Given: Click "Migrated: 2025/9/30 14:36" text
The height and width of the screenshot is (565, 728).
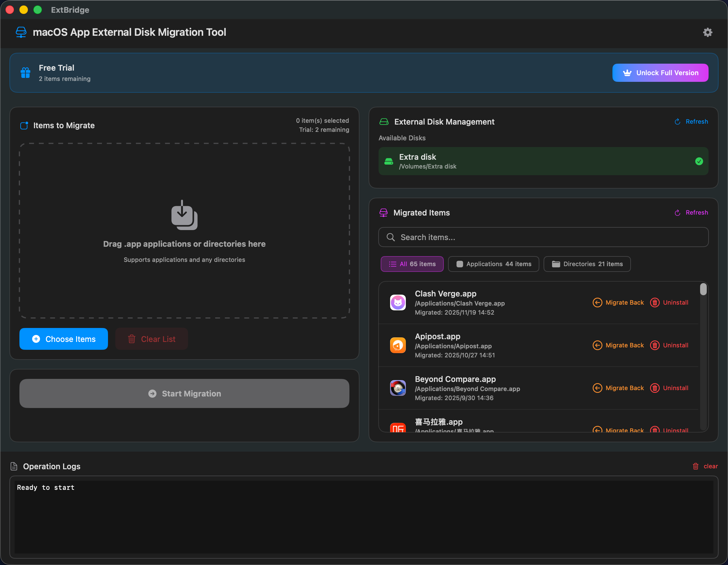Looking at the screenshot, I should (454, 398).
